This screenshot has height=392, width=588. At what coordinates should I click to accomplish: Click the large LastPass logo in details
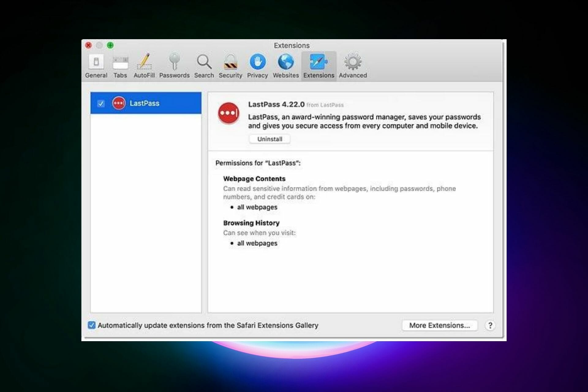[228, 113]
